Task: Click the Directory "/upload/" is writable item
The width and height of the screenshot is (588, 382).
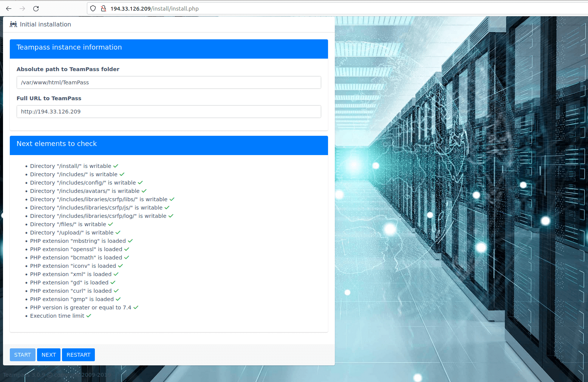Action: tap(71, 233)
